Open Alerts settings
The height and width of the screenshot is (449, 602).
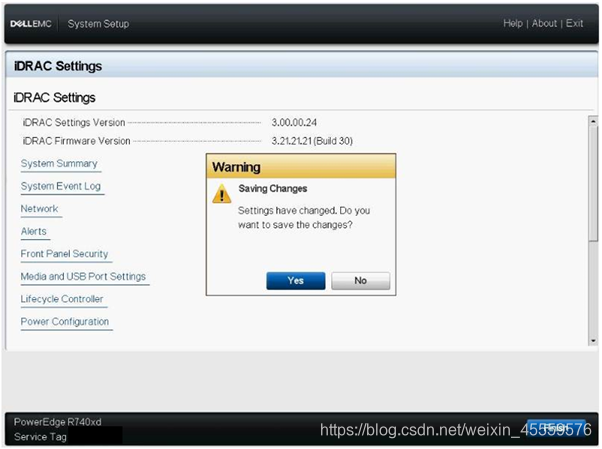click(x=34, y=232)
